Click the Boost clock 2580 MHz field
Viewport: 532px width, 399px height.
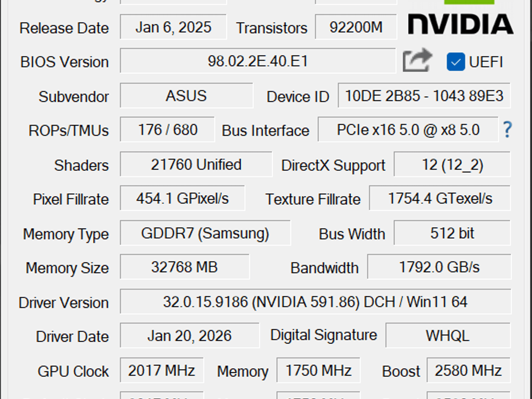coord(468,370)
